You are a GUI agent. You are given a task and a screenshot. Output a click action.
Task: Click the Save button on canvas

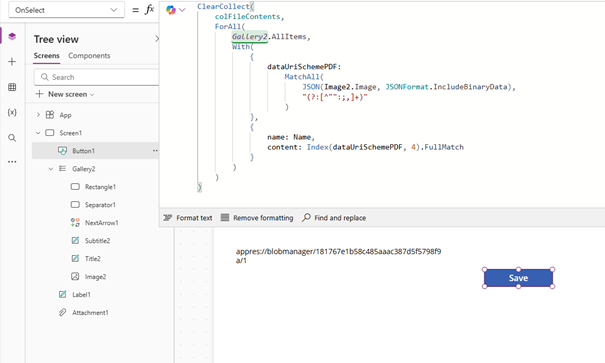click(x=518, y=278)
